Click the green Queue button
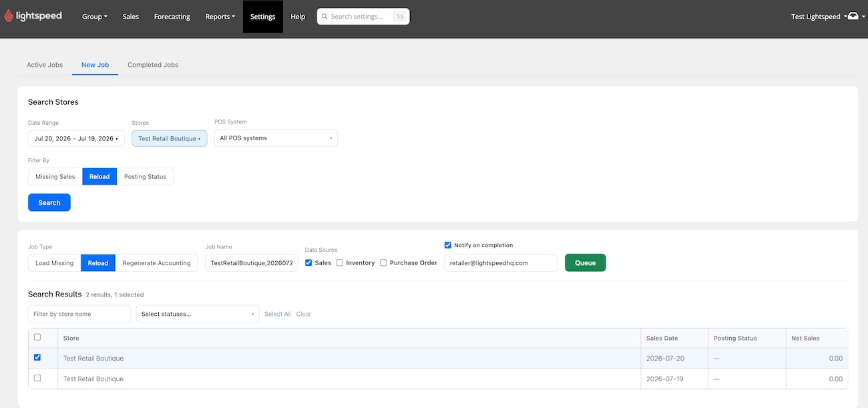Viewport: 868px width, 408px height. [x=586, y=262]
